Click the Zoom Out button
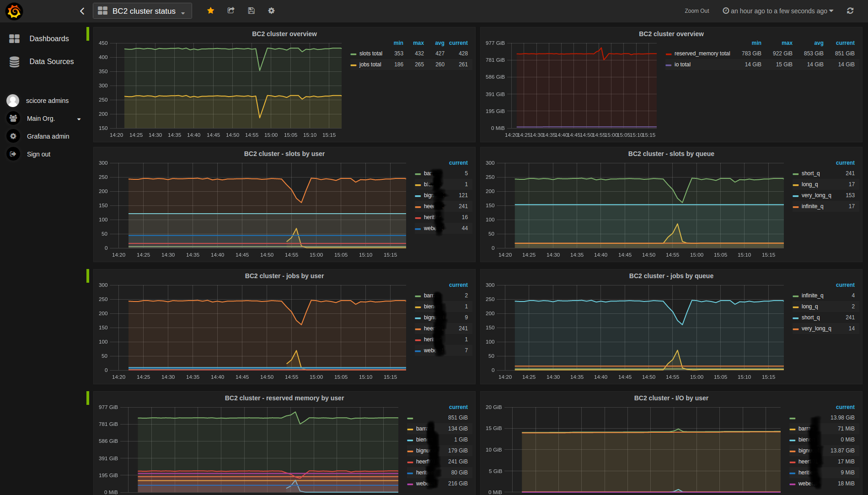Image resolution: width=868 pixels, height=495 pixels. (697, 11)
